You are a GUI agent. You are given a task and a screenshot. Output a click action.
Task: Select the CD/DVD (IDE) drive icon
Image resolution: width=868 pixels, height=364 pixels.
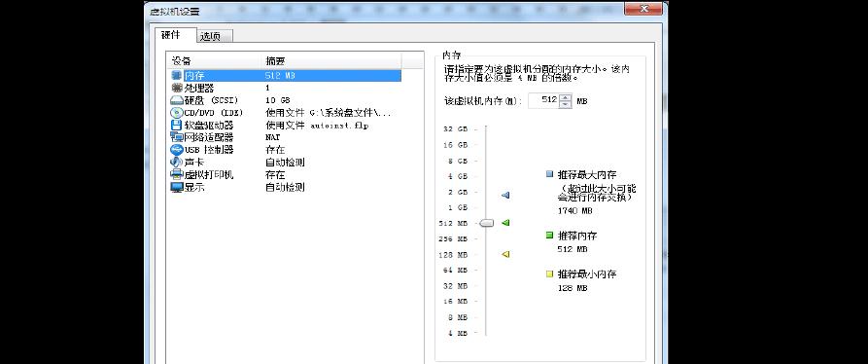coord(177,113)
